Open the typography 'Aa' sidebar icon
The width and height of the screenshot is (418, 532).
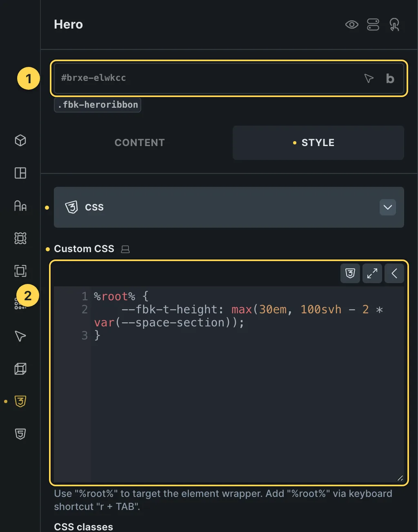point(20,206)
